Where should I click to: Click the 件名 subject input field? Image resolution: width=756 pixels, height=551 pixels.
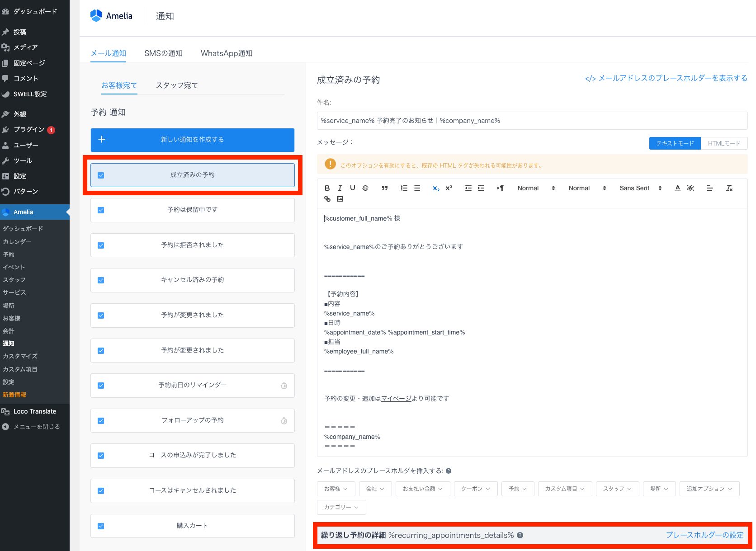coord(532,121)
